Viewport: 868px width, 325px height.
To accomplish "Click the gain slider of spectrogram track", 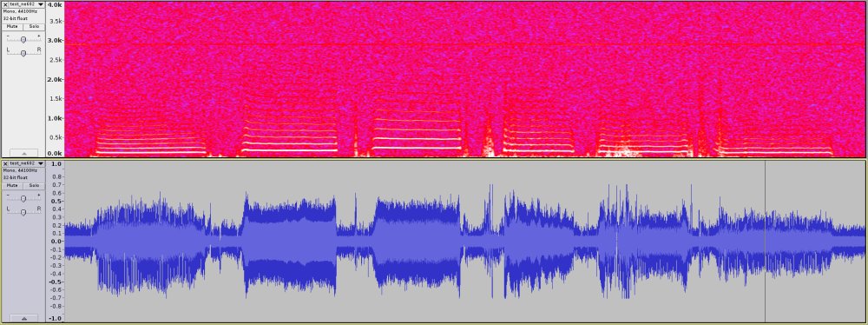I will pos(23,39).
